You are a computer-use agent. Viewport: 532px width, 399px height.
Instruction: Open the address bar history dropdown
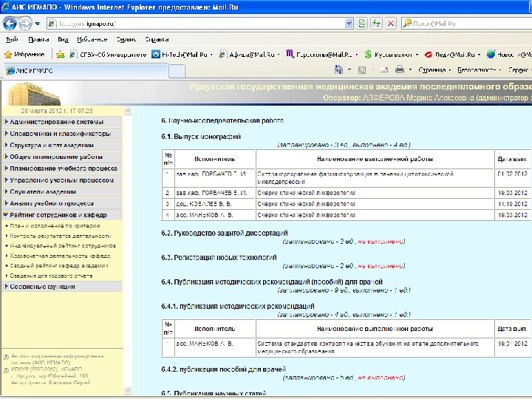(x=349, y=24)
